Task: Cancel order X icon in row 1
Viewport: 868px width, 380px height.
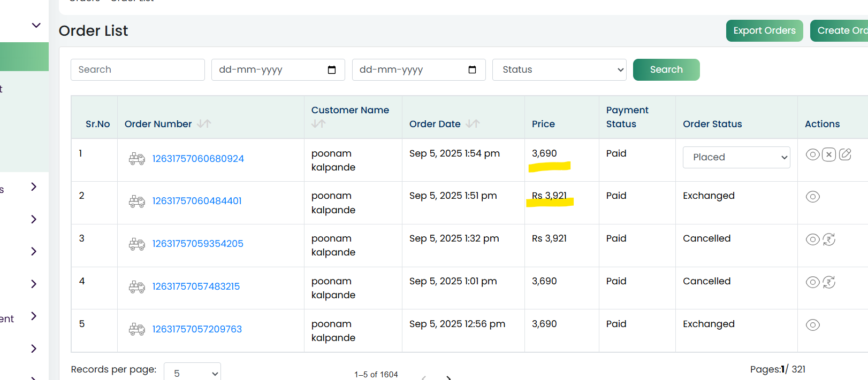Action: pyautogui.click(x=829, y=154)
